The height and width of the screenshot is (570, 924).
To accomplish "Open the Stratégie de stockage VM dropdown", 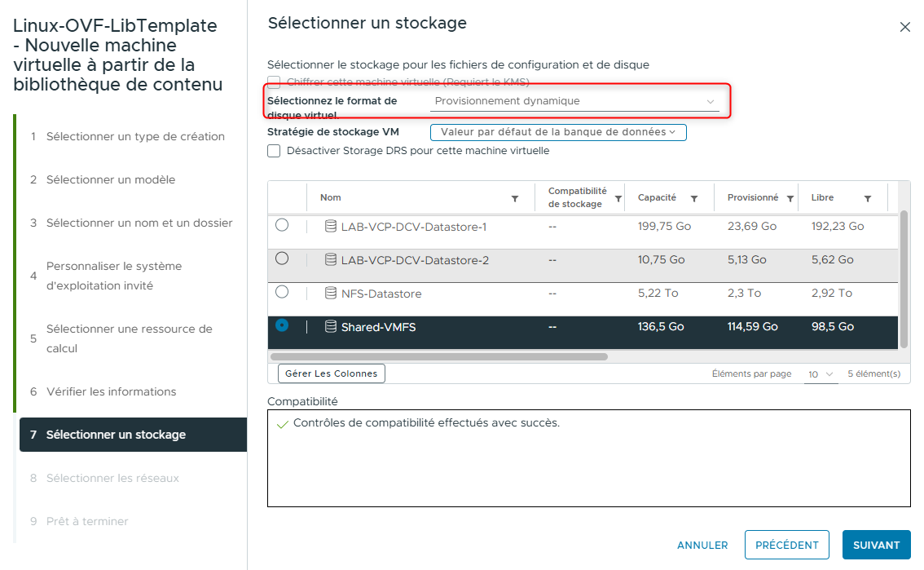I will 557,132.
